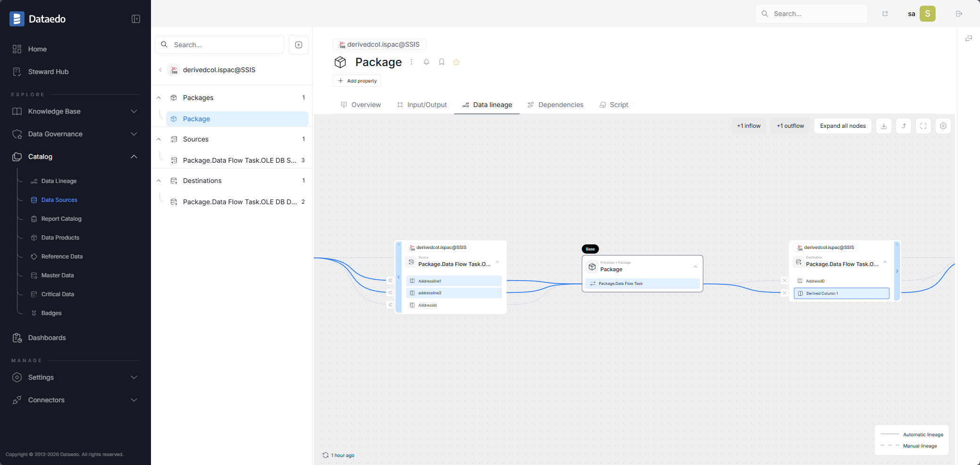Collapse the Catalog section
Screen dimensions: 980x465
[x=134, y=157]
